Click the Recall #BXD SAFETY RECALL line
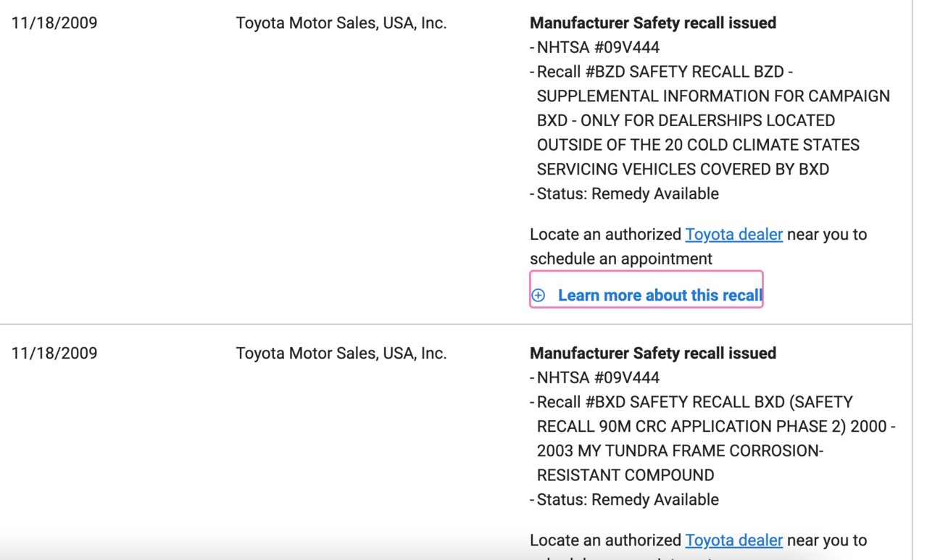The height and width of the screenshot is (560, 927). pos(695,402)
